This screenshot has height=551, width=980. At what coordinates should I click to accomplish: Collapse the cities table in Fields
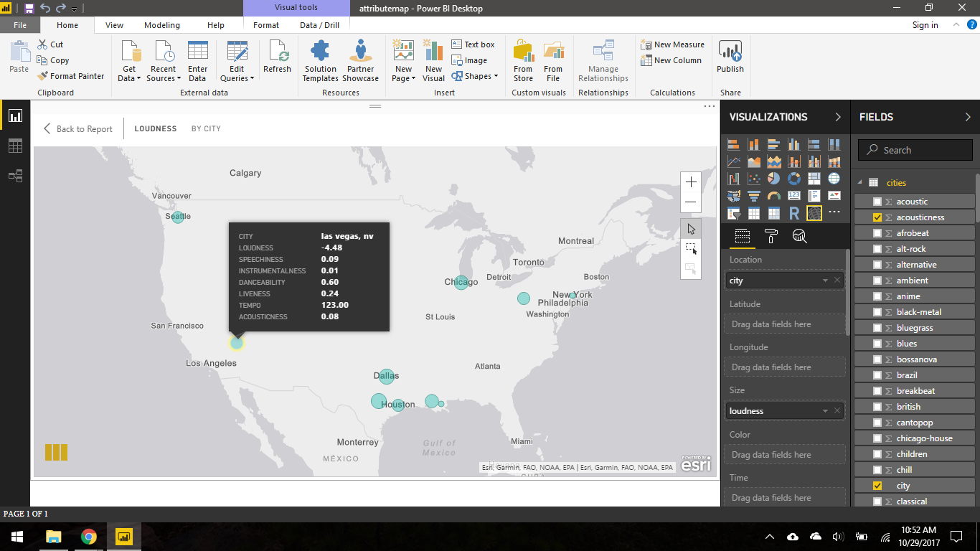pyautogui.click(x=859, y=182)
